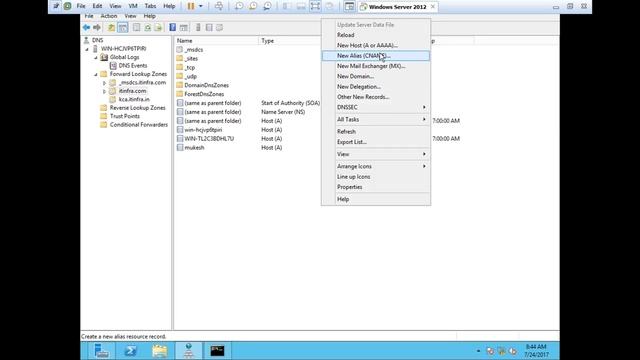Click the _msdcs record icon in list
Image resolution: width=640 pixels, height=360 pixels.
[x=180, y=49]
